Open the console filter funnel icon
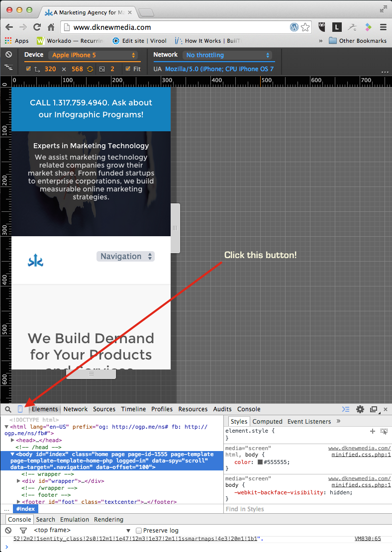 pos(23,530)
